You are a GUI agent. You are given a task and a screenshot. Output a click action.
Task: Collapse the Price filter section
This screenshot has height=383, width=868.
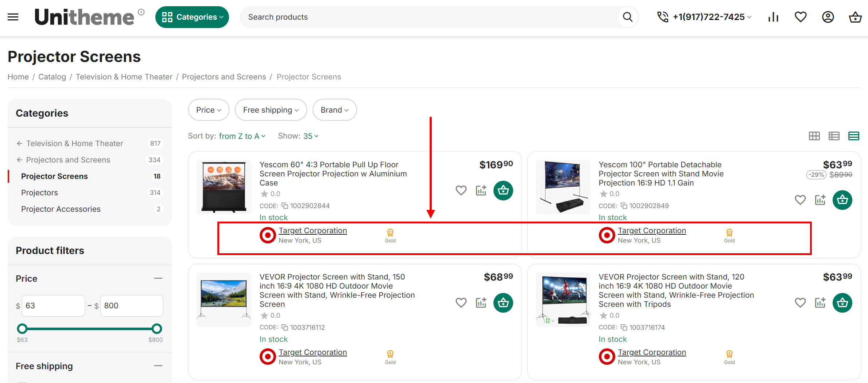[158, 278]
